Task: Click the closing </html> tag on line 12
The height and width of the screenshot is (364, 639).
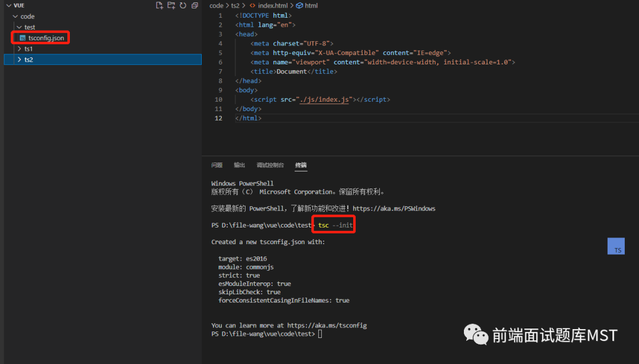Action: tap(248, 118)
